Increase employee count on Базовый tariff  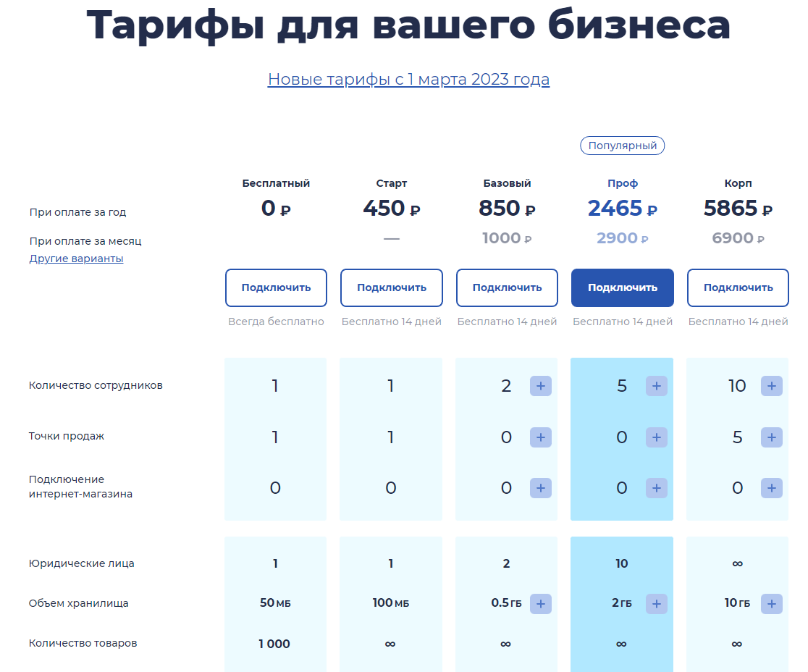coord(540,386)
